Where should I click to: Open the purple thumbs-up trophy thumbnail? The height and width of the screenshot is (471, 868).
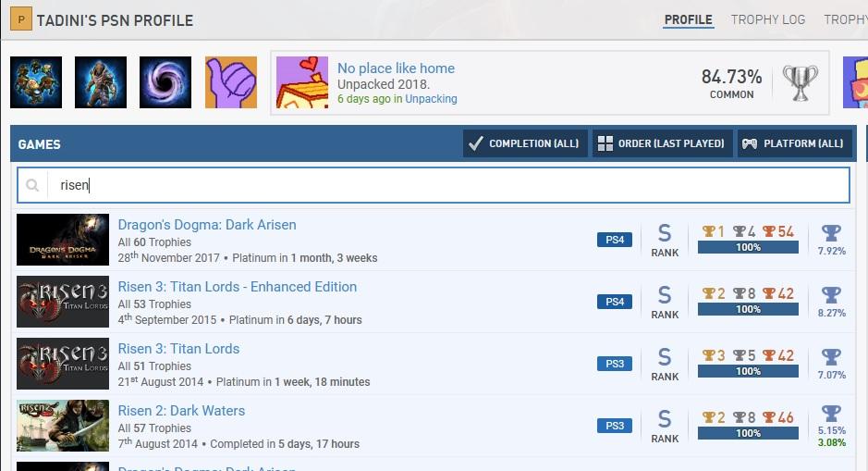coord(231,82)
